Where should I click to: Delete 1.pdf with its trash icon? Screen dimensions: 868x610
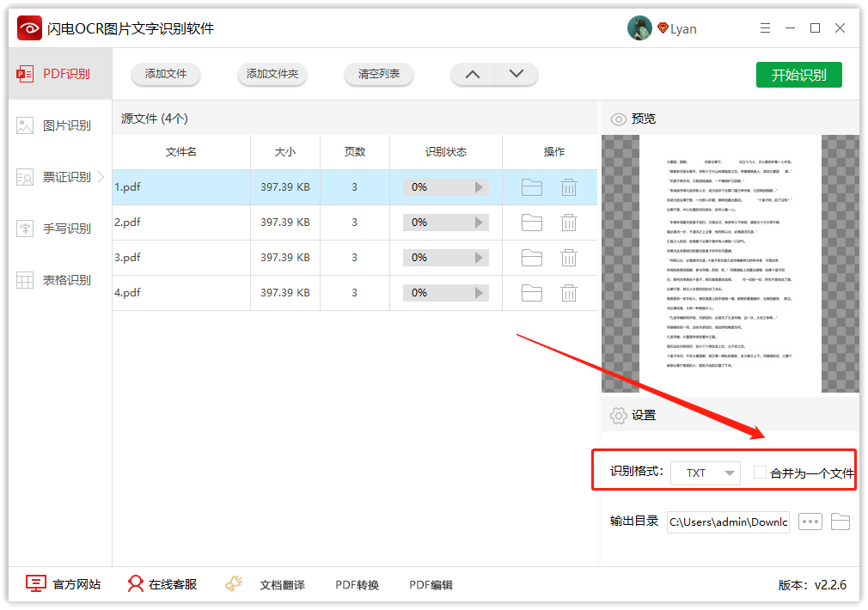pos(569,187)
